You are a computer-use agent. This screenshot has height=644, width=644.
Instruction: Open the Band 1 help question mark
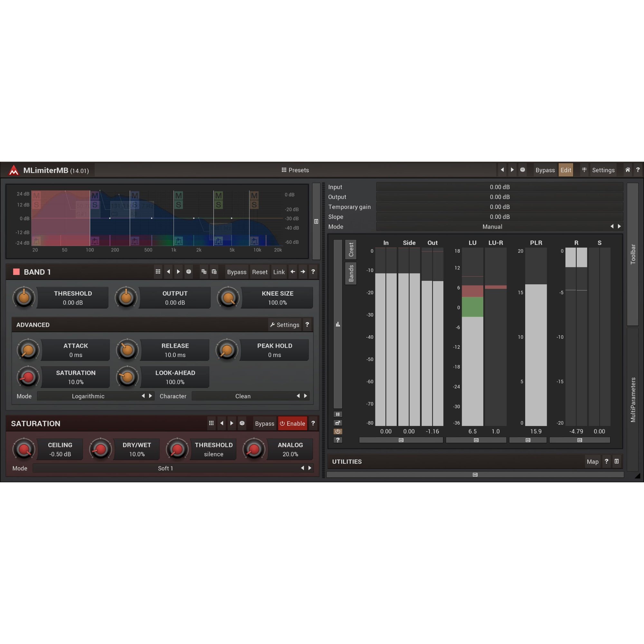click(x=313, y=272)
